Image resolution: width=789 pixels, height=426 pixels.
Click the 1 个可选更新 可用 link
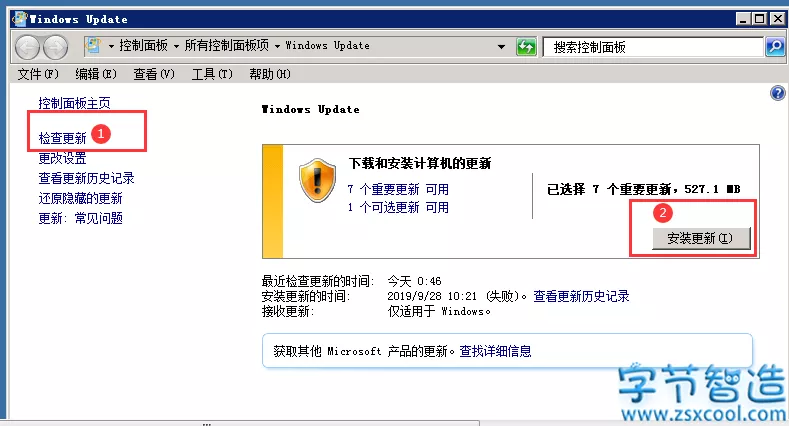[398, 207]
